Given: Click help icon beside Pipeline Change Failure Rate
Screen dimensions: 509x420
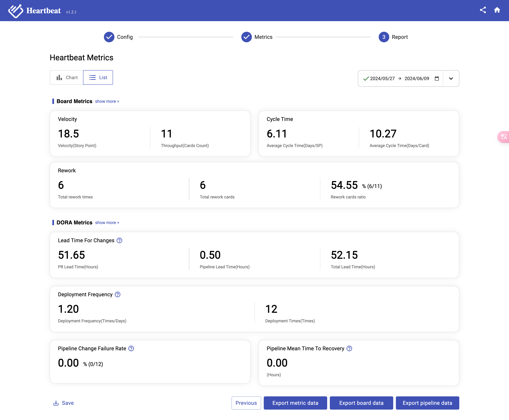Looking at the screenshot, I should 131,348.
